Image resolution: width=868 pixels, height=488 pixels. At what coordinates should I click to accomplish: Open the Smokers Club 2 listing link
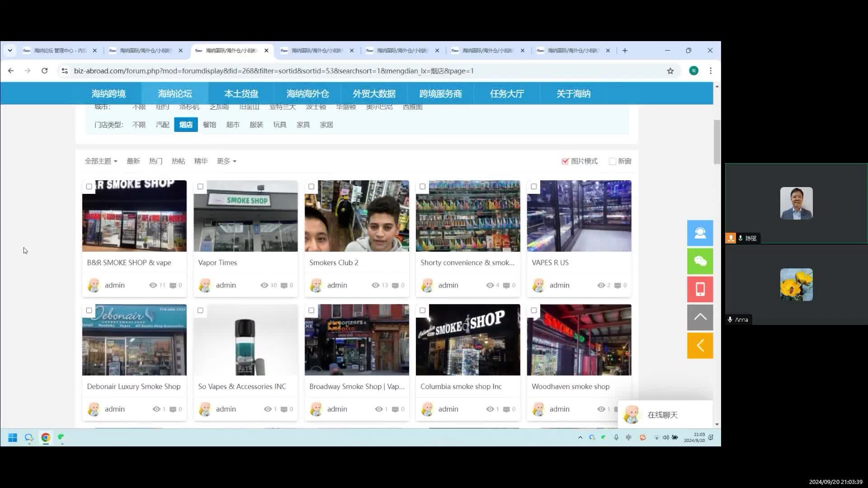coord(334,263)
